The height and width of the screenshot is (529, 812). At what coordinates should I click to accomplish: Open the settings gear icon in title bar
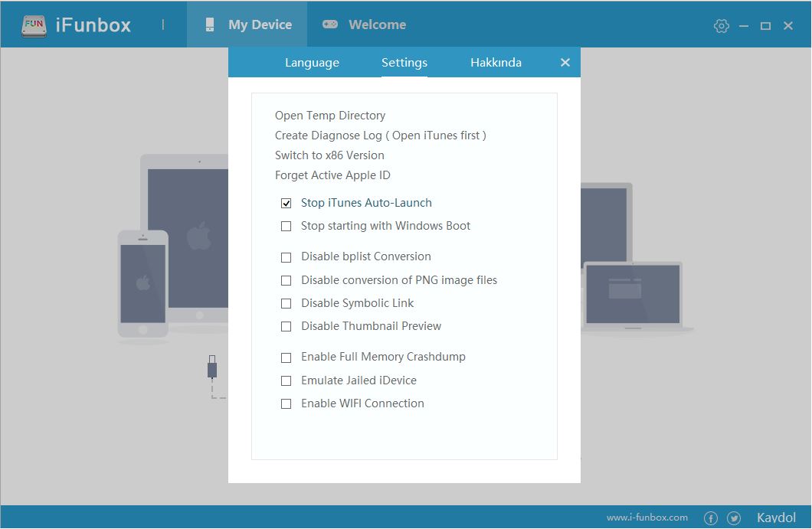[x=722, y=25]
